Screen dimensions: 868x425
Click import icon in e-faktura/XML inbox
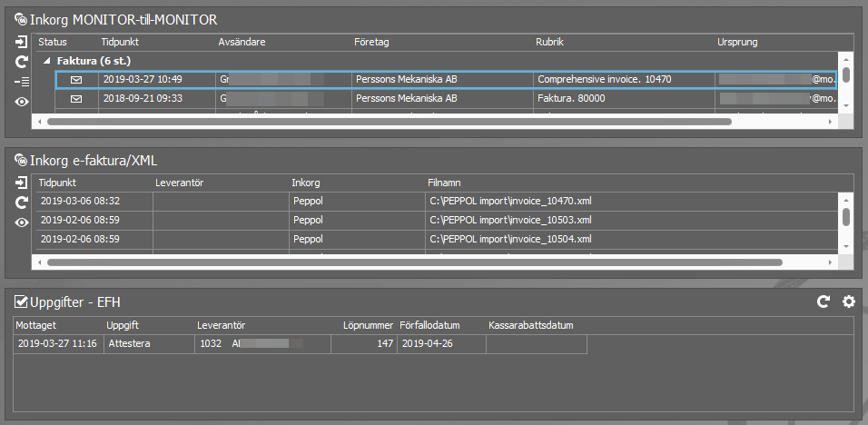(23, 183)
